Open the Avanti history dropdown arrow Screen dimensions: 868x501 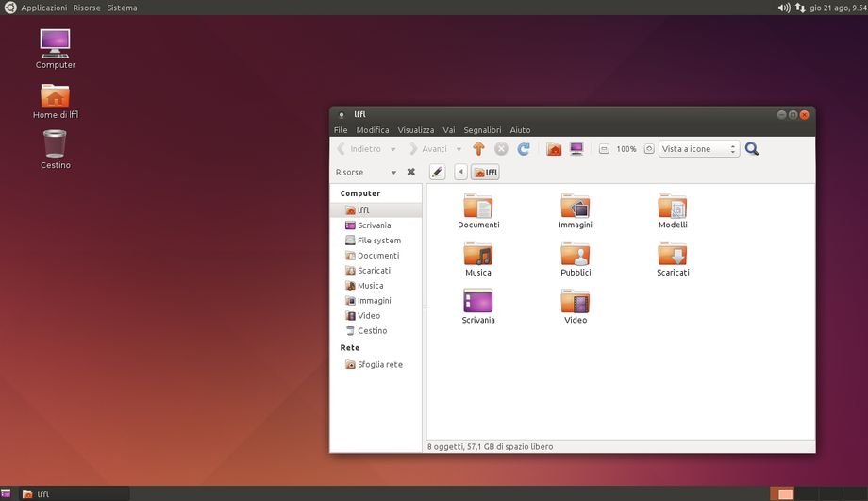(459, 149)
